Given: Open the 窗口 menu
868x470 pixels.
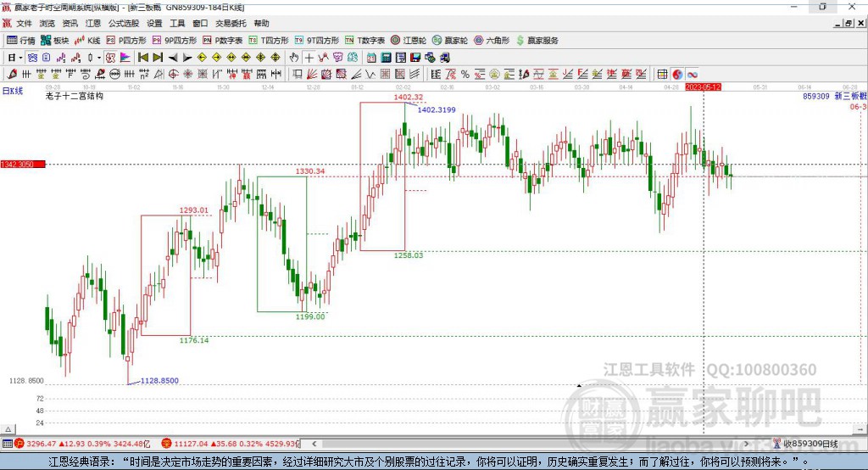Looking at the screenshot, I should pos(200,23).
